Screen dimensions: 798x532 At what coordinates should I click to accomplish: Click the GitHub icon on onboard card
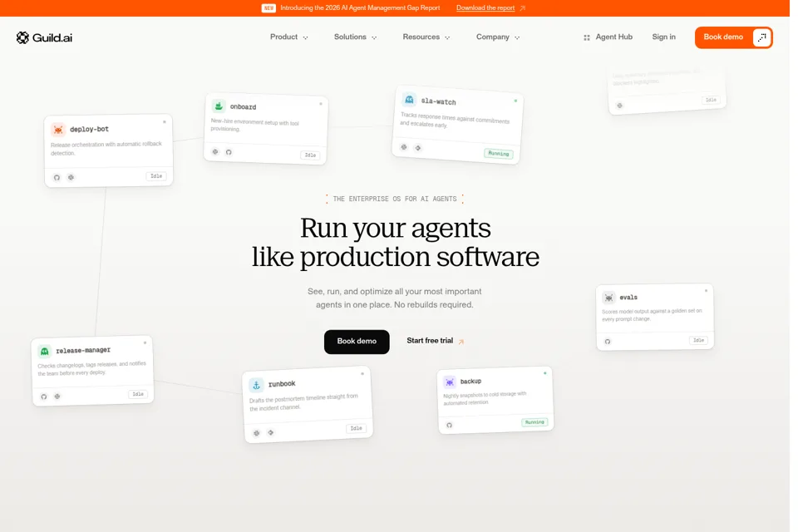click(x=229, y=152)
